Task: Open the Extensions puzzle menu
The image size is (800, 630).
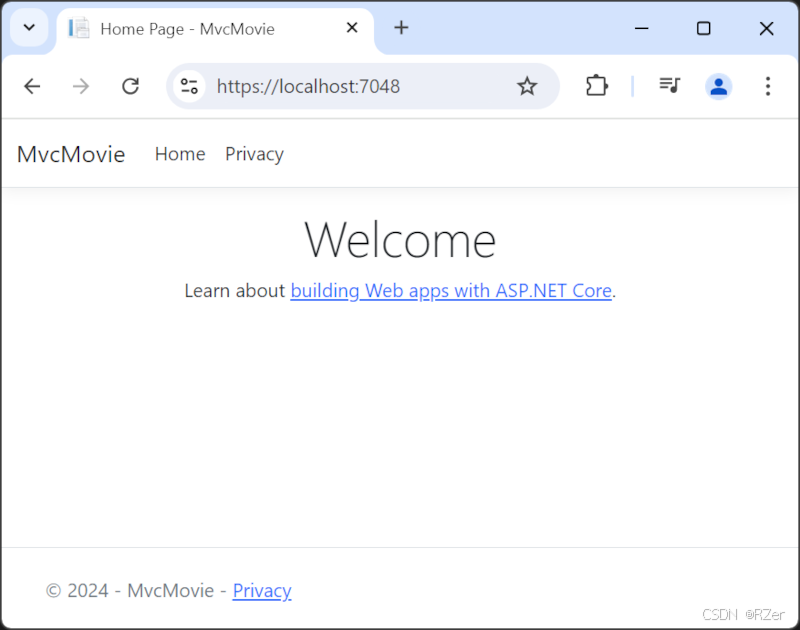Action: 596,86
